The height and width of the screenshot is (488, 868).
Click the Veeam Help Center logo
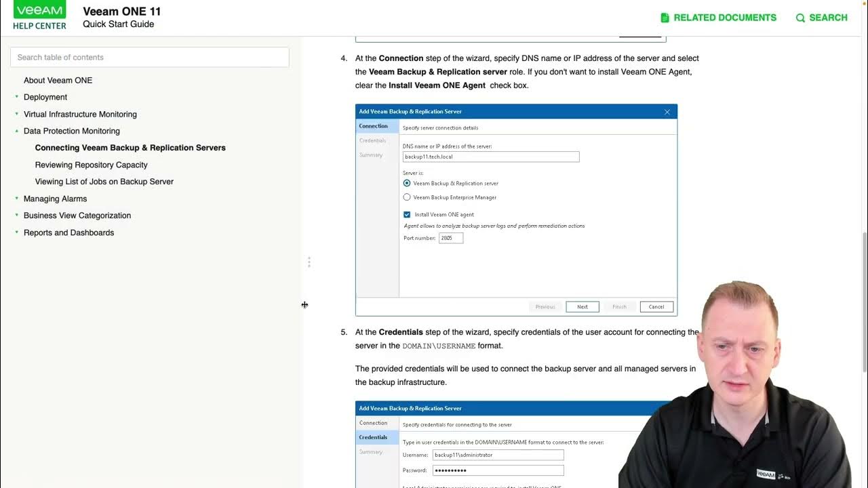tap(39, 16)
